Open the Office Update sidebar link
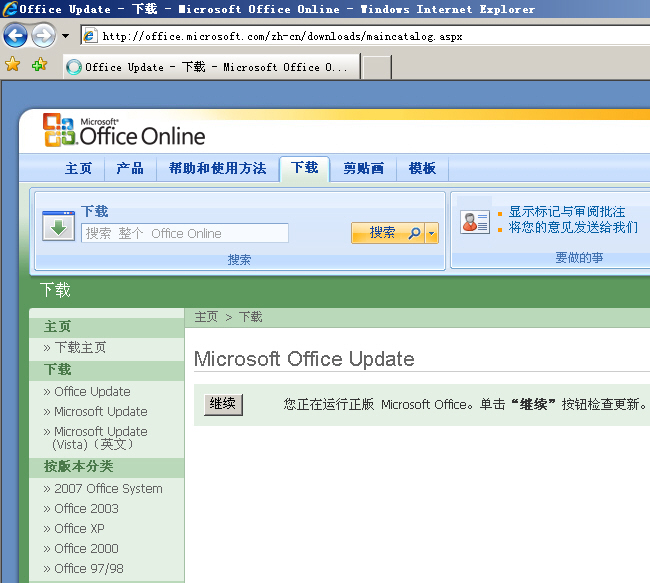Image resolution: width=650 pixels, height=583 pixels. click(x=92, y=391)
